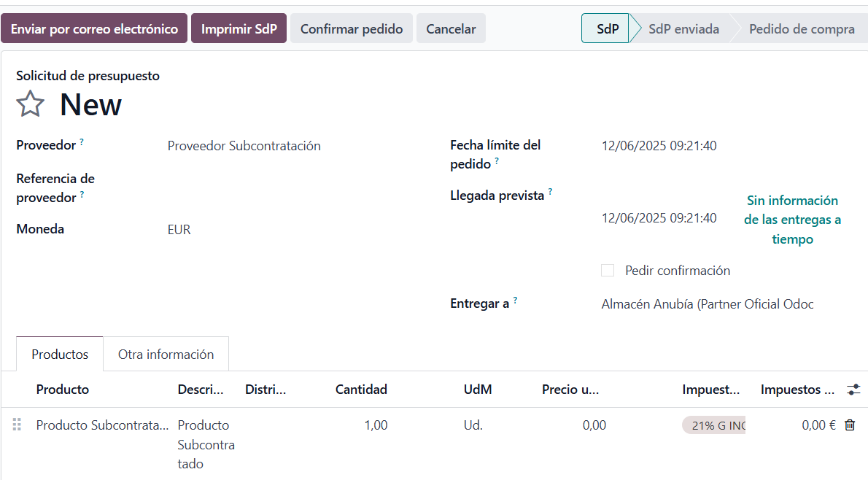868x480 pixels.
Task: Click Enviar por correo electrónico button
Action: point(94,28)
